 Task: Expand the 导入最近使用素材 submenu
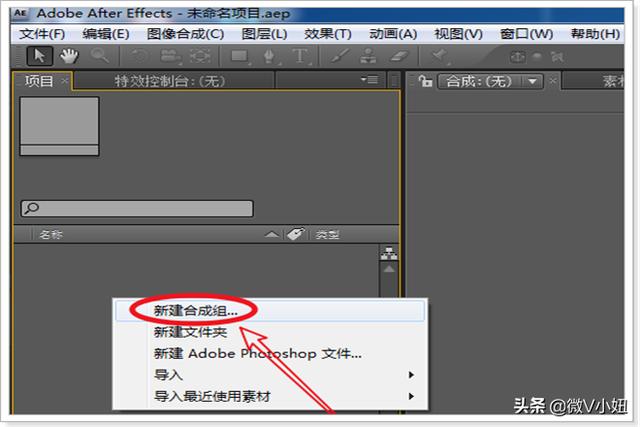click(410, 396)
